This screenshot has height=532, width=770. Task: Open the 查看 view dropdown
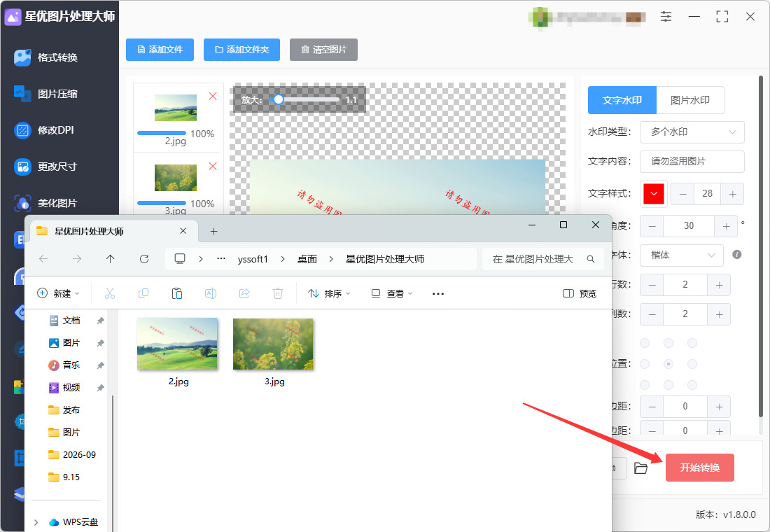click(392, 294)
